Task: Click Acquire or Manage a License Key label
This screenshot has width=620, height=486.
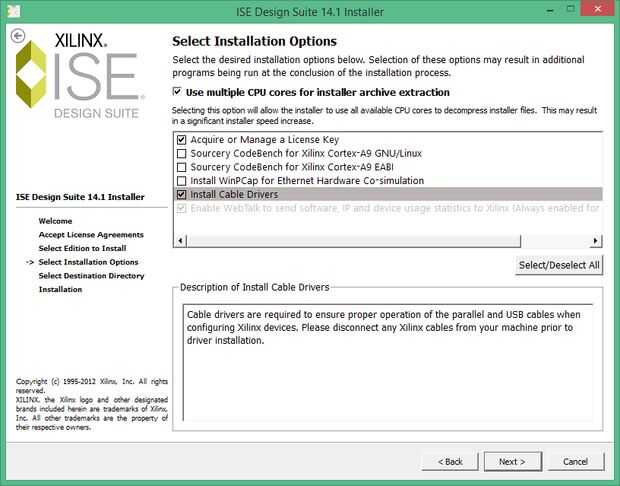Action: point(265,140)
